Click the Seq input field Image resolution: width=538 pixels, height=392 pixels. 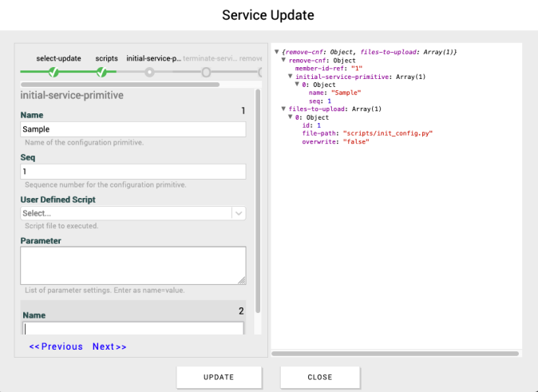click(133, 172)
